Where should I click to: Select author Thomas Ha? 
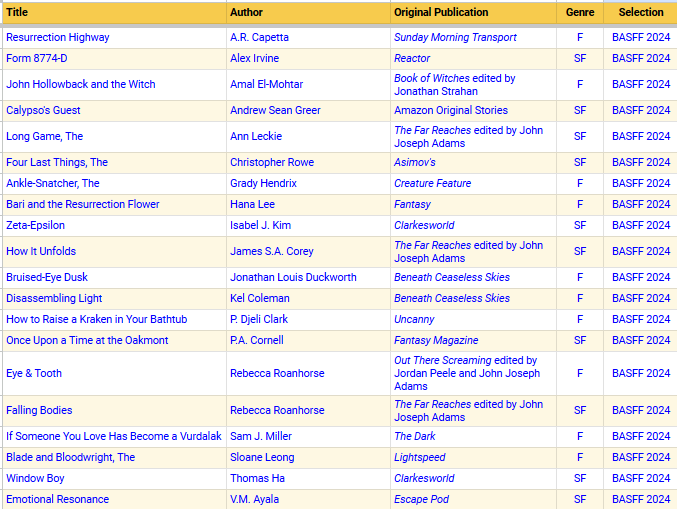point(257,478)
